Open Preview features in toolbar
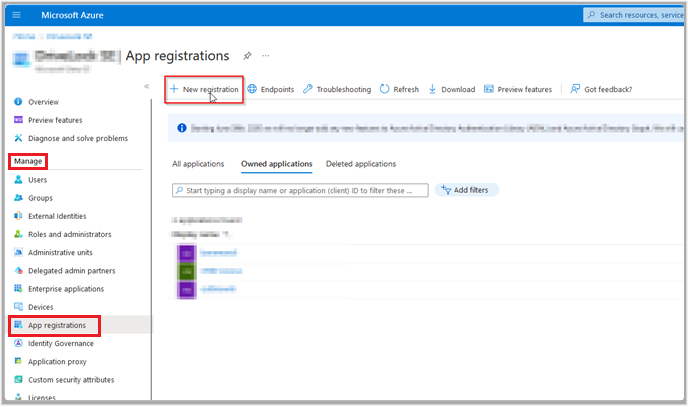 [x=518, y=89]
